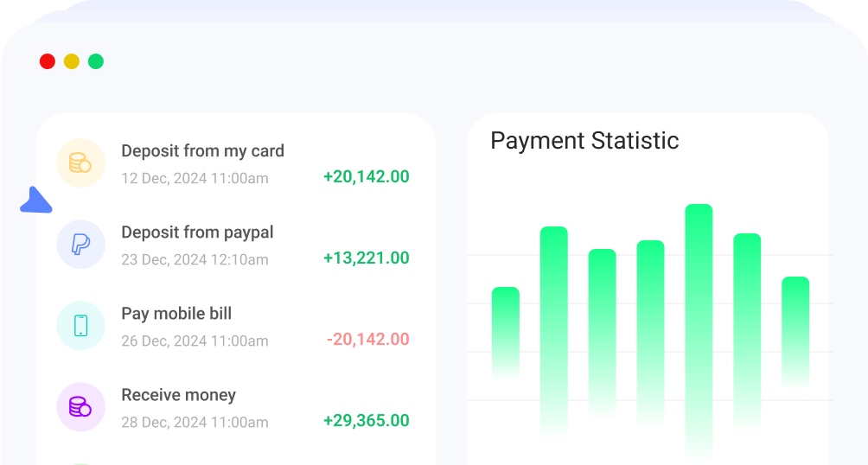This screenshot has height=465, width=868.
Task: Click the PayPal logo icon
Action: click(80, 244)
